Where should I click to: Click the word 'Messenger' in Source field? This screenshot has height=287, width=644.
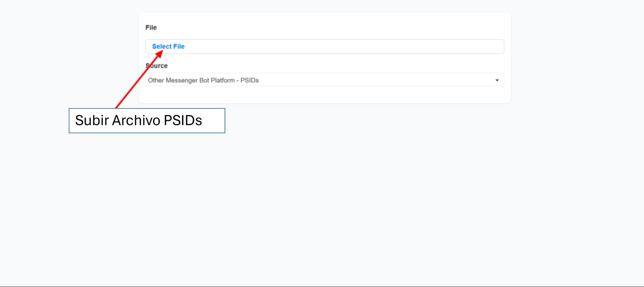[x=182, y=80]
